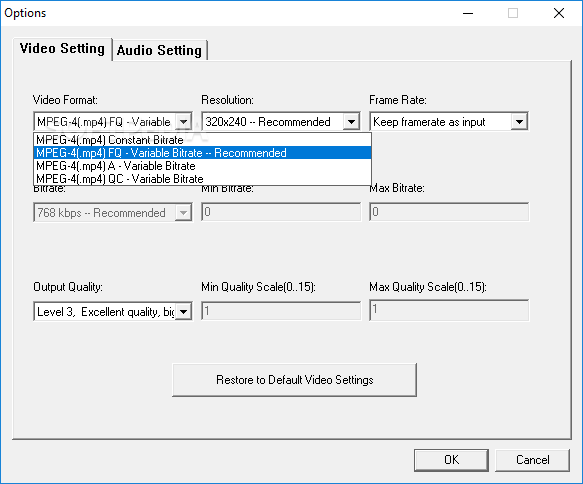Click the Resolution label

click(x=227, y=100)
